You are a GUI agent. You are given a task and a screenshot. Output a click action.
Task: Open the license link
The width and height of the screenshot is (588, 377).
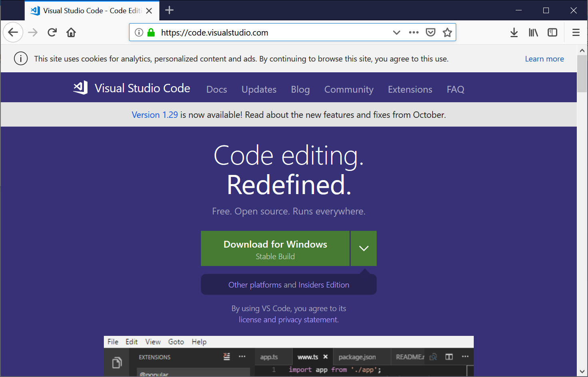pos(250,319)
